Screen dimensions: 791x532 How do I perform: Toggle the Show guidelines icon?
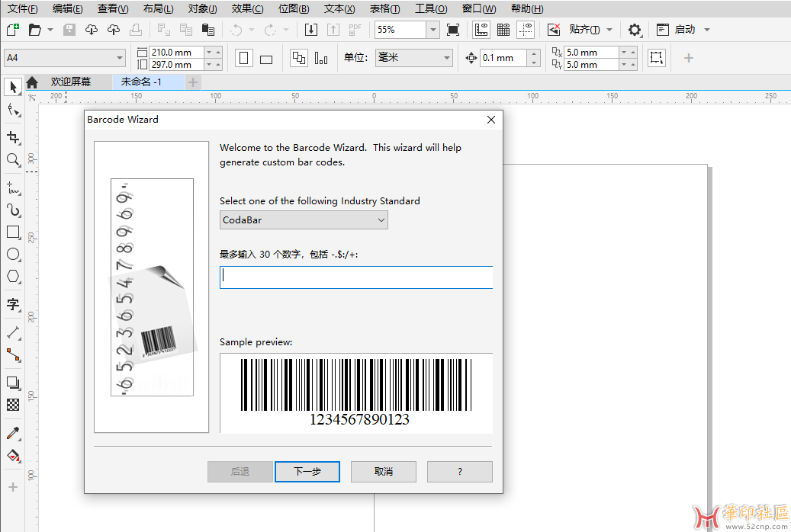(526, 30)
